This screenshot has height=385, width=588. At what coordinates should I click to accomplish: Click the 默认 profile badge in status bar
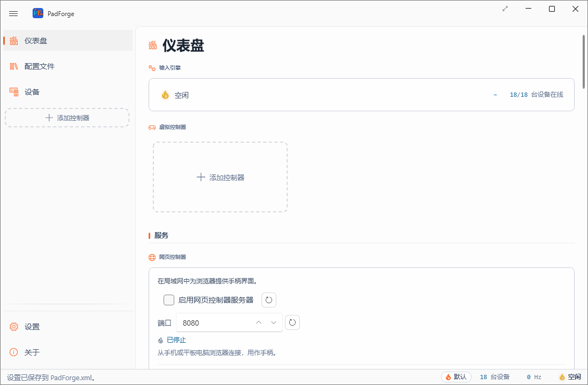(x=456, y=377)
